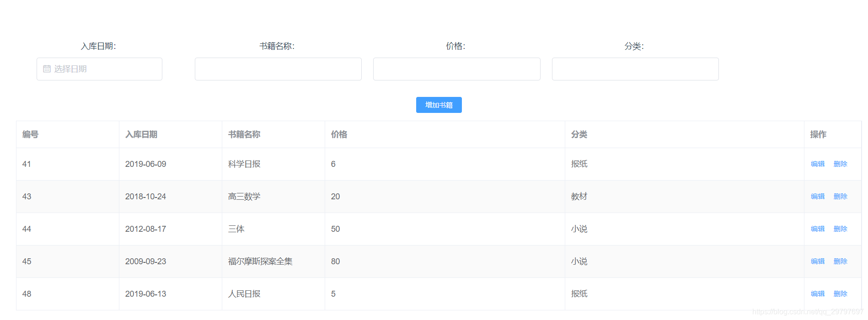The image size is (868, 320).
Task: Click price cell 50 for 三体
Action: 445,229
